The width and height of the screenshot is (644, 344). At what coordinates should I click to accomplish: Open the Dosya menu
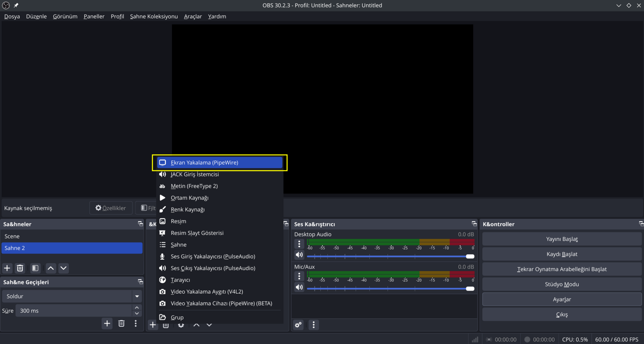coord(12,16)
